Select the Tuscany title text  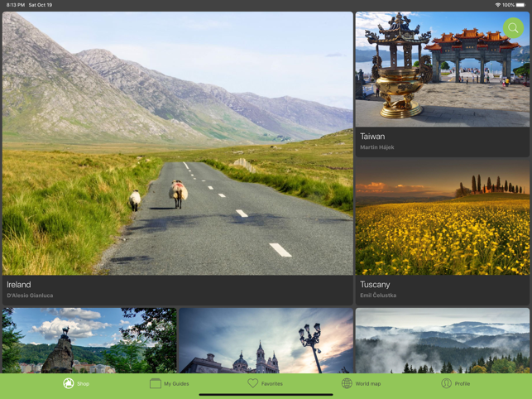click(x=375, y=284)
